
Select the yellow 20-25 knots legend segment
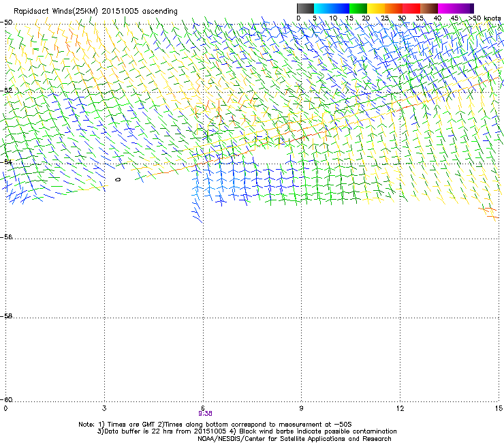coord(376,8)
